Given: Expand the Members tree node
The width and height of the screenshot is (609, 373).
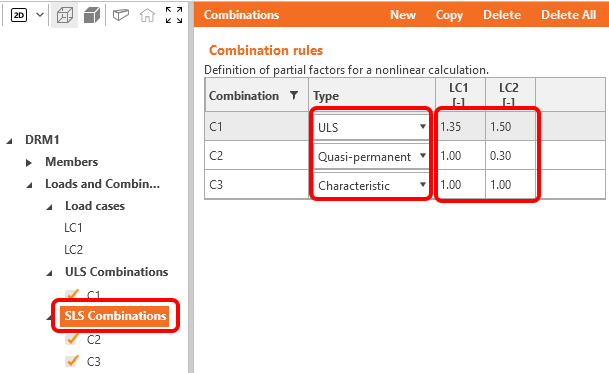Looking at the screenshot, I should point(28,162).
